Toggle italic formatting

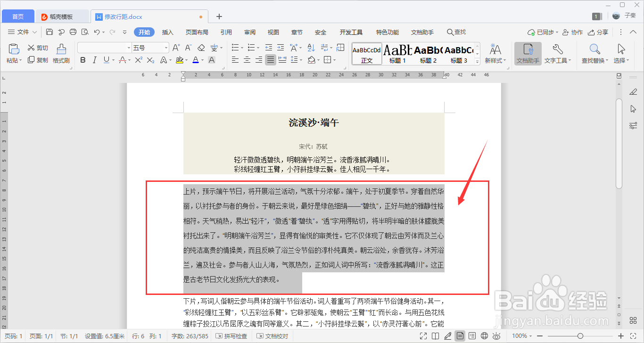pyautogui.click(x=93, y=60)
